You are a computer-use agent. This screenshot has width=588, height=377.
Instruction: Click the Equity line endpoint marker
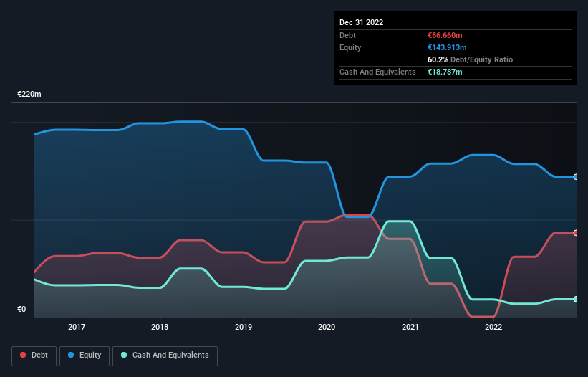point(576,177)
